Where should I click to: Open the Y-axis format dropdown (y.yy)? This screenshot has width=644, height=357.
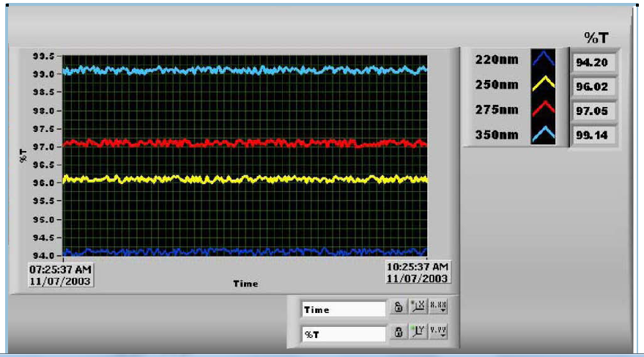click(438, 333)
